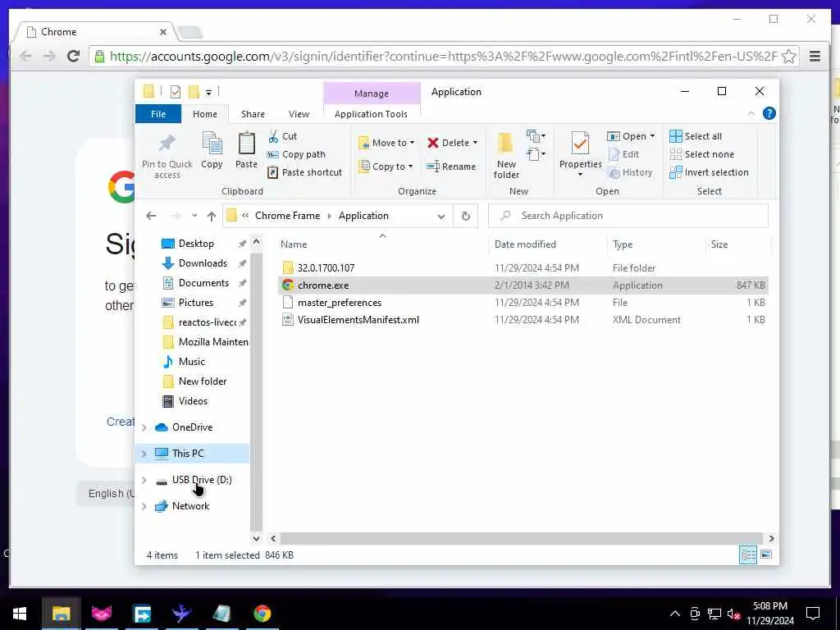This screenshot has height=630, width=840.
Task: Open the File menu tab
Action: tap(158, 114)
